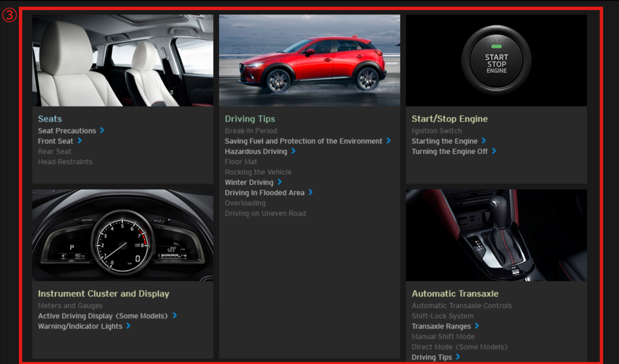This screenshot has height=364, width=619.
Task: Click the arrow icon next to Seat Precautions
Action: point(102,131)
